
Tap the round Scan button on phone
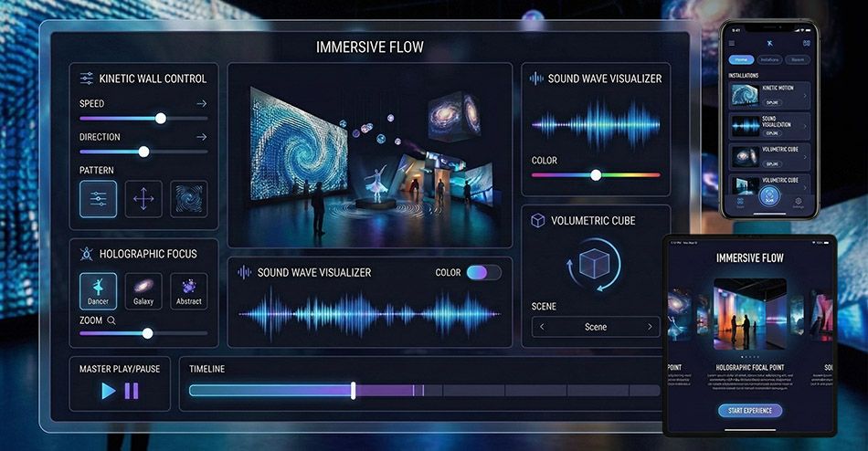(x=769, y=196)
